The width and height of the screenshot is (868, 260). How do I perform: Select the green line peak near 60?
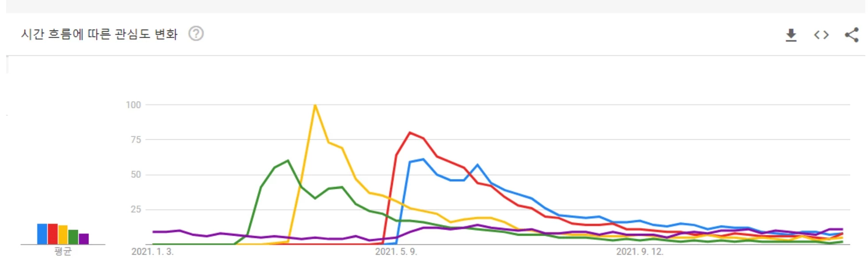[288, 161]
